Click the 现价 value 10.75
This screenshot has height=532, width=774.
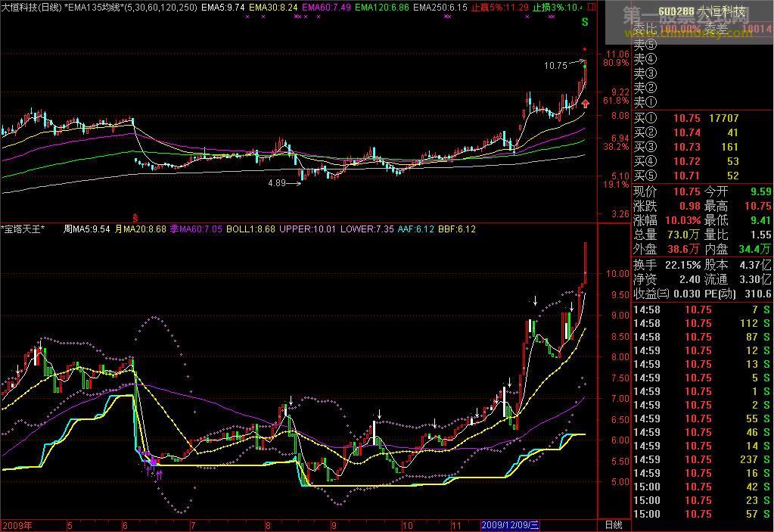687,191
